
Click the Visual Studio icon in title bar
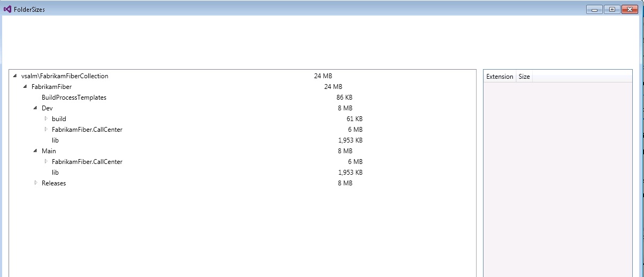[7, 9]
